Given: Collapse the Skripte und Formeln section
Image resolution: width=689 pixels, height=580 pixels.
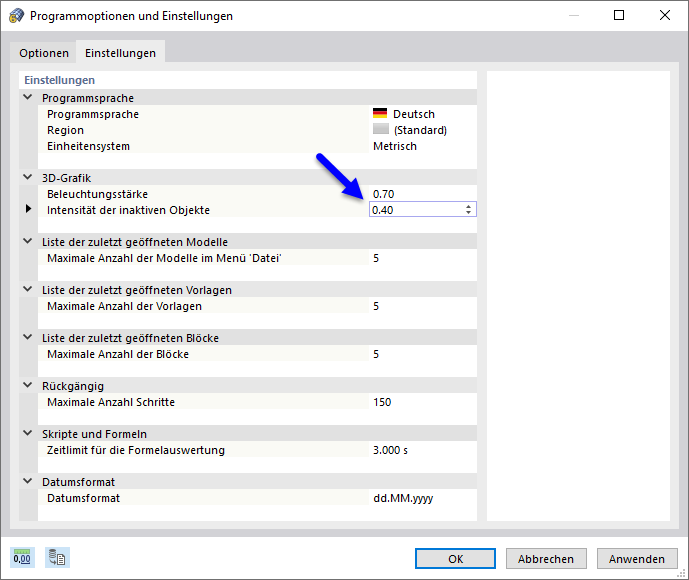Looking at the screenshot, I should 28,434.
